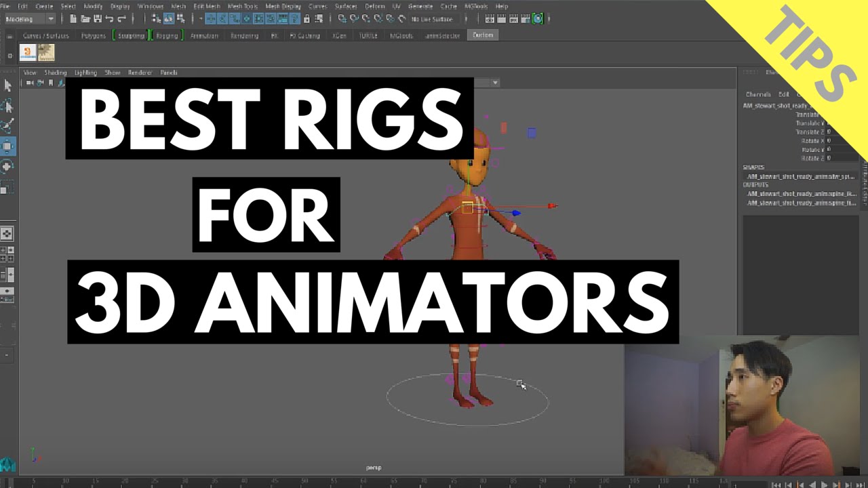Click the red X-axis manipulator handle

pos(552,206)
